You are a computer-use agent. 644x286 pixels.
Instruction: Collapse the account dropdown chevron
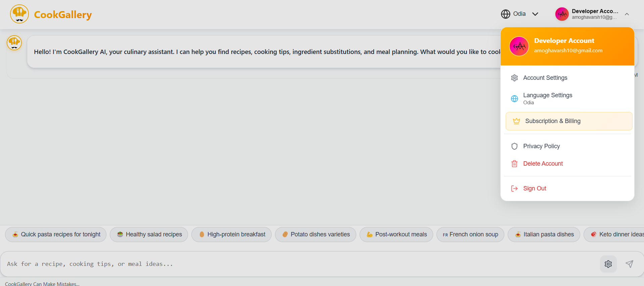pos(627,14)
